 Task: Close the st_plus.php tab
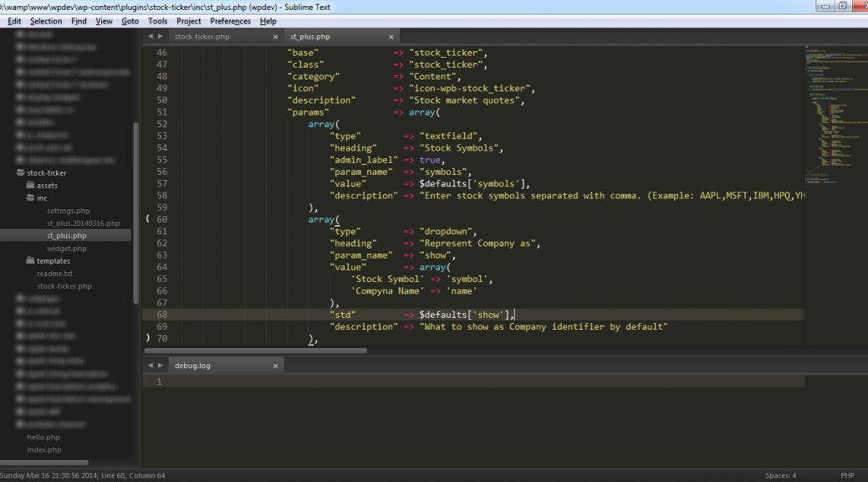391,37
